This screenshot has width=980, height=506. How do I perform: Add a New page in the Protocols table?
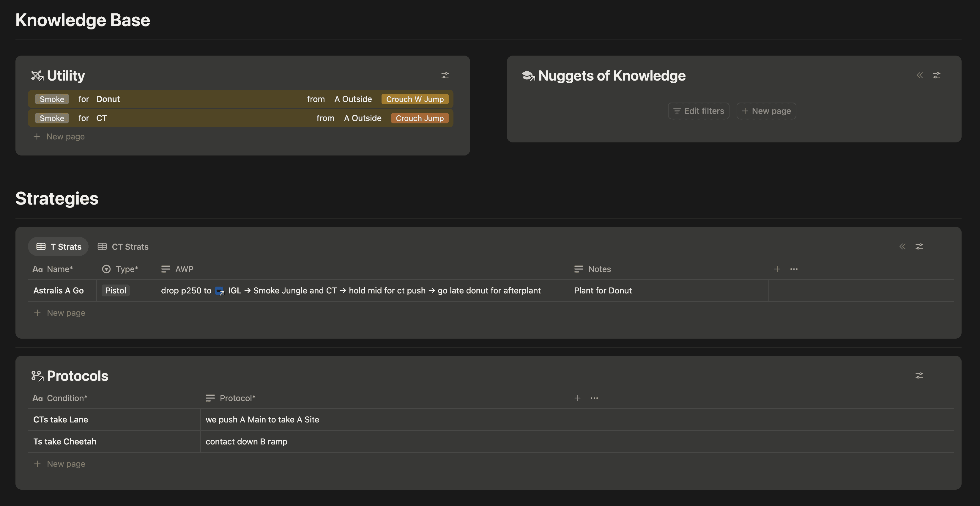pos(60,464)
